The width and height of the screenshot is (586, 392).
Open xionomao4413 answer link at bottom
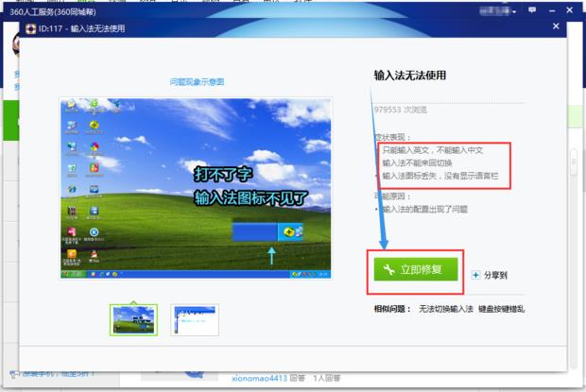click(x=259, y=378)
